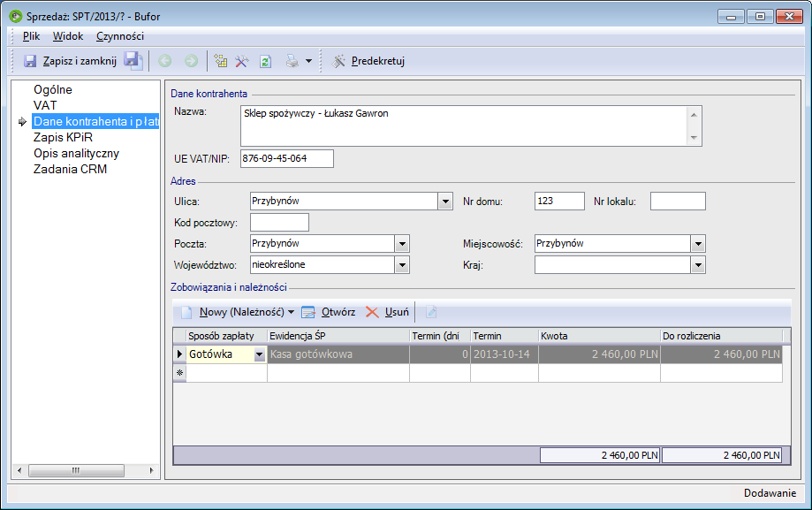This screenshot has height=510, width=812.
Task: Expand the Ulica dropdown
Action: 445,202
